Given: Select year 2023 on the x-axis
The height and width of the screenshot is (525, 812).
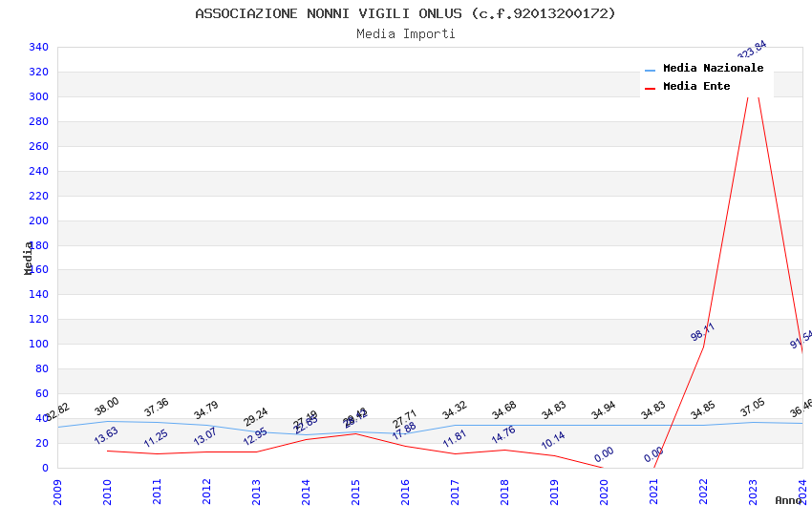Looking at the screenshot, I should point(753,492).
